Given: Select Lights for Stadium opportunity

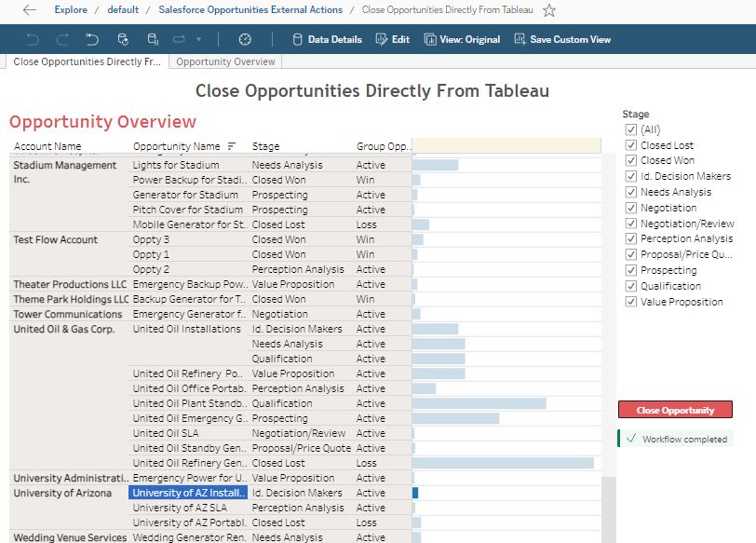Looking at the screenshot, I should click(x=176, y=165).
